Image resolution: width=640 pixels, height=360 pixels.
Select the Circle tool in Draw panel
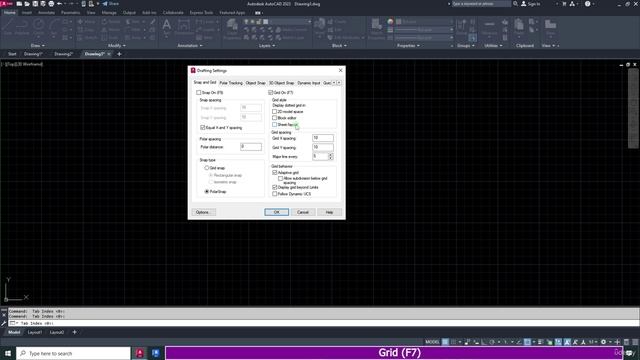pos(39,26)
